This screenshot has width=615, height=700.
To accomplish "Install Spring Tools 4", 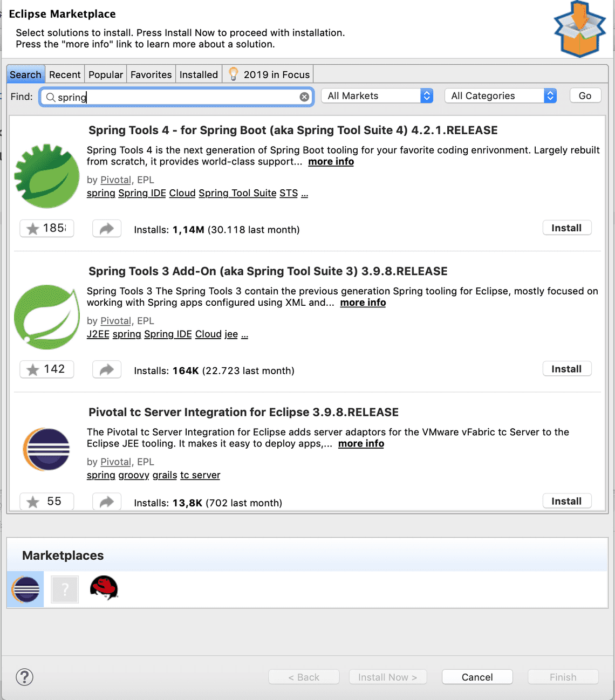I will click(566, 228).
